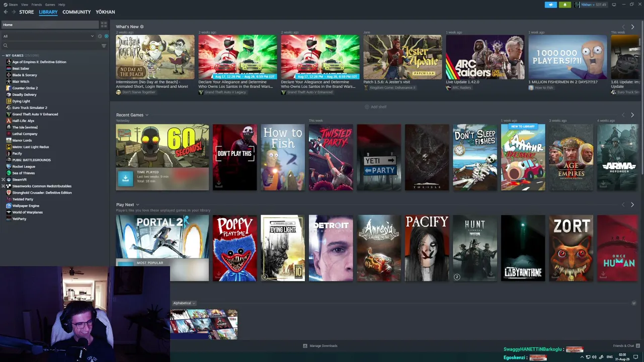Click Add shelf

pos(375,107)
